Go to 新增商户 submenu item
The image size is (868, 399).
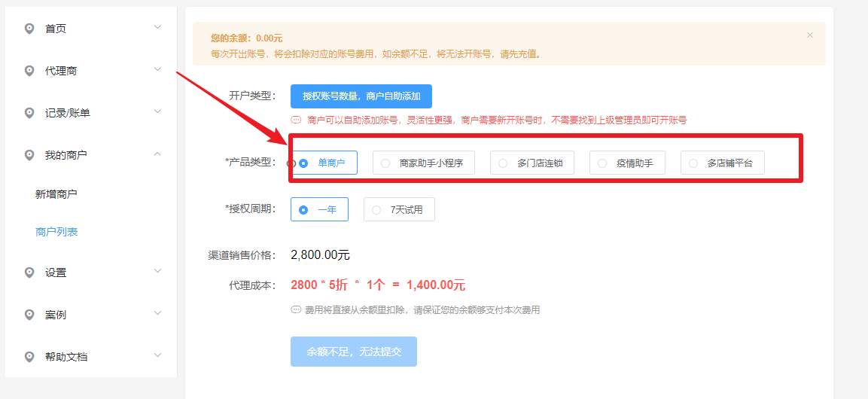[56, 194]
